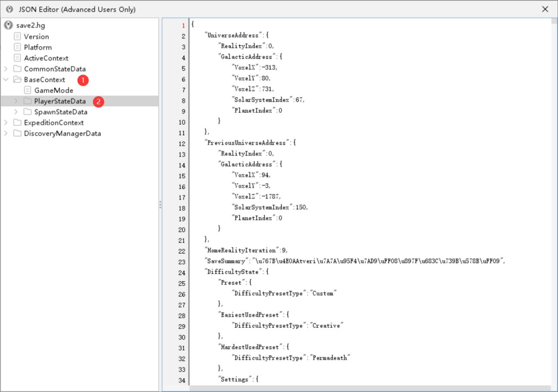
Task: Select the ExpeditionContext label
Action: (54, 123)
